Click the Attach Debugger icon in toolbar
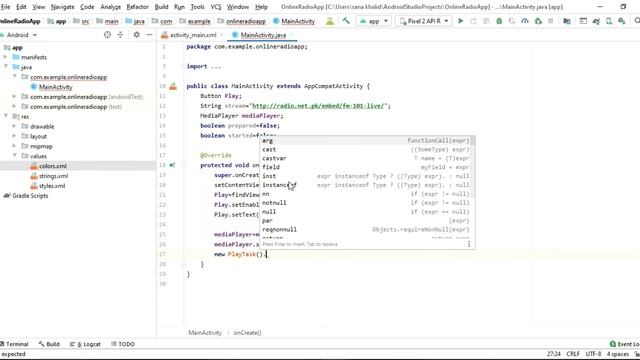Image resolution: width=640 pixels, height=360 pixels. click(x=538, y=21)
